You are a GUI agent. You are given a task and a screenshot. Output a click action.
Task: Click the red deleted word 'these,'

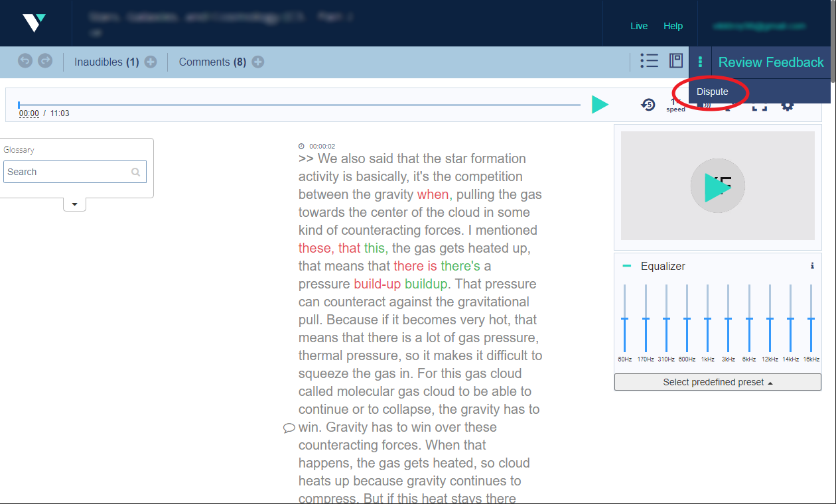pos(315,248)
